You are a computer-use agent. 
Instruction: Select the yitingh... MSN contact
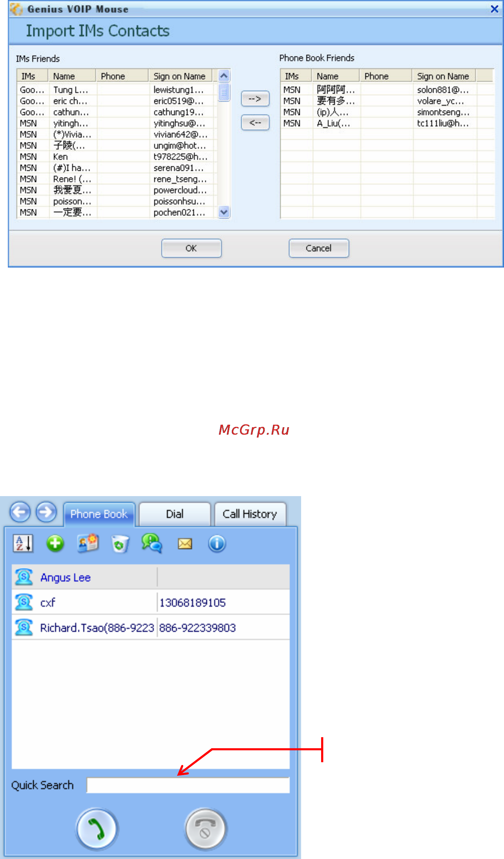tap(117, 123)
